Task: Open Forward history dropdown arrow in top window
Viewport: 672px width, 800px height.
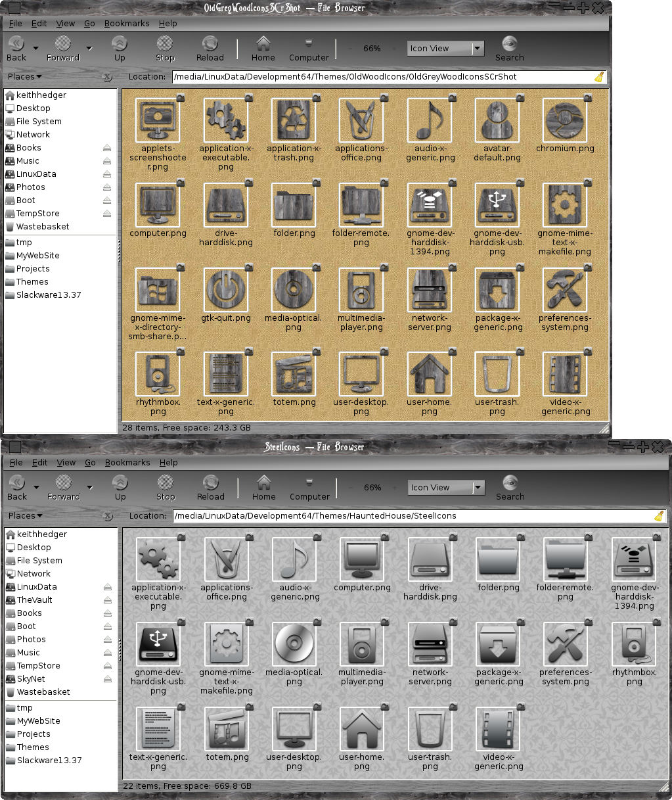Action: (89, 48)
